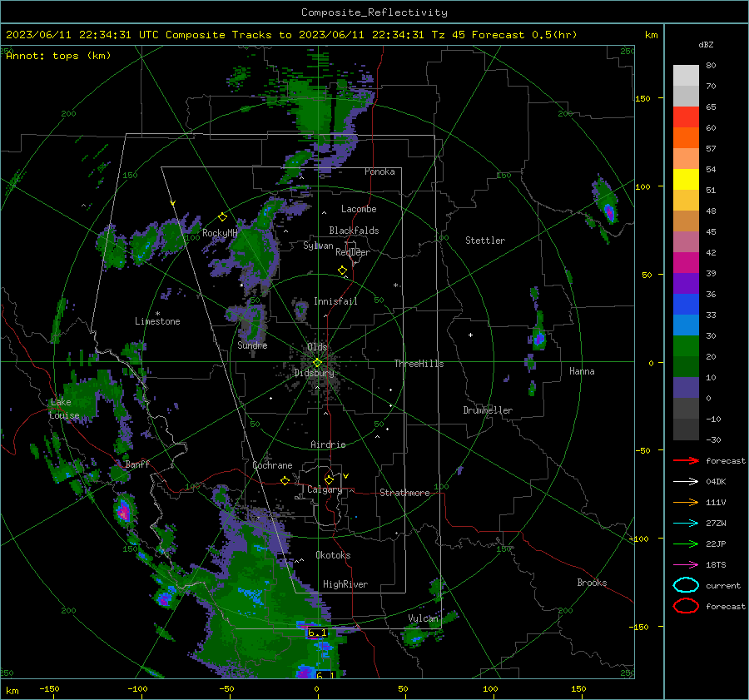Click the Limestone label
The height and width of the screenshot is (700, 749).
[157, 321]
